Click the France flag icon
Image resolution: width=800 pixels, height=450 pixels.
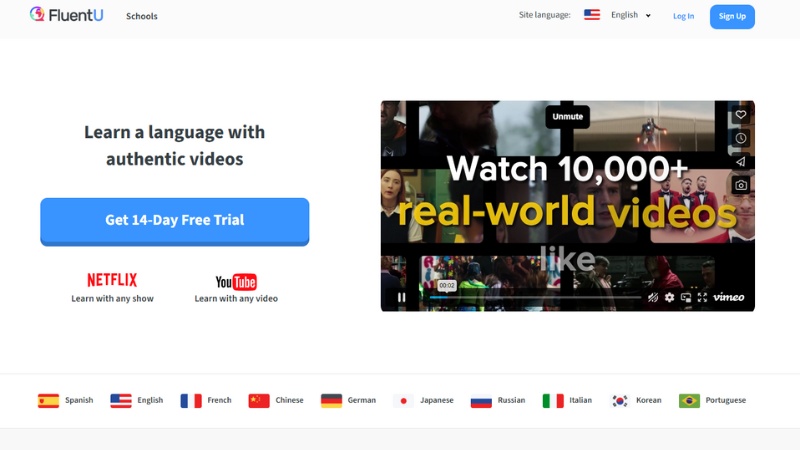(191, 401)
